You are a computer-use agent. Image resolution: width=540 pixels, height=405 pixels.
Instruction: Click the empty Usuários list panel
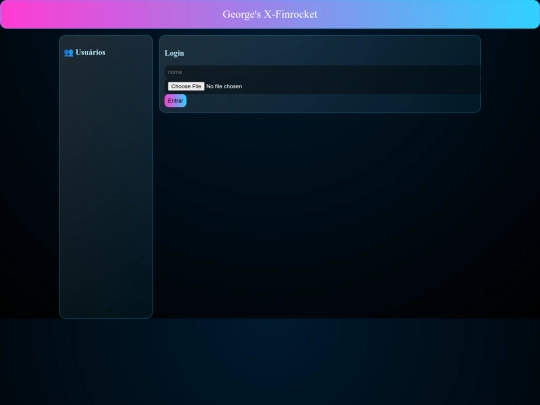tap(106, 186)
